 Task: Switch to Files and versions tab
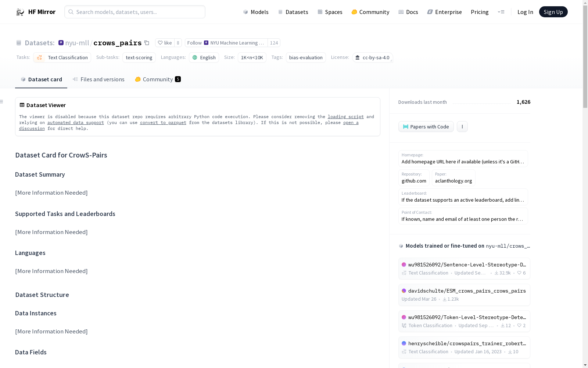click(x=98, y=79)
